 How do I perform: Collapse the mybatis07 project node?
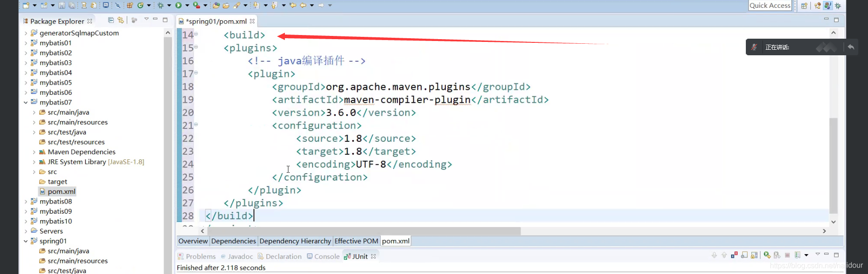(26, 102)
